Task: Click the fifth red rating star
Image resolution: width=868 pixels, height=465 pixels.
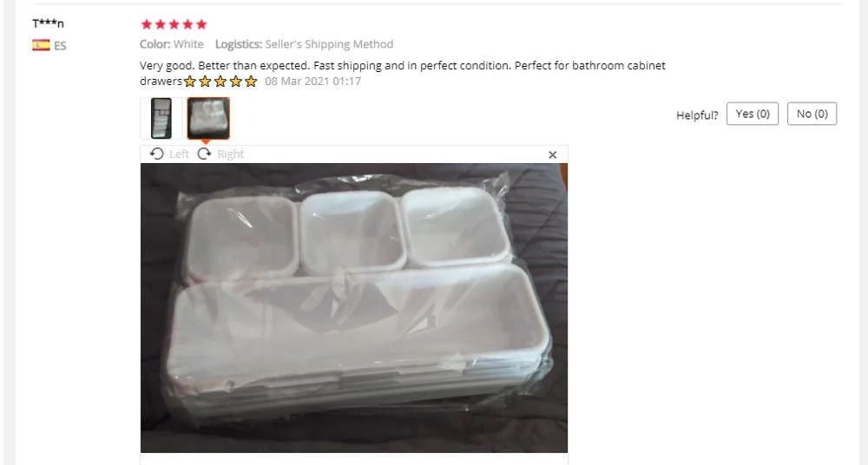Action: pos(201,24)
